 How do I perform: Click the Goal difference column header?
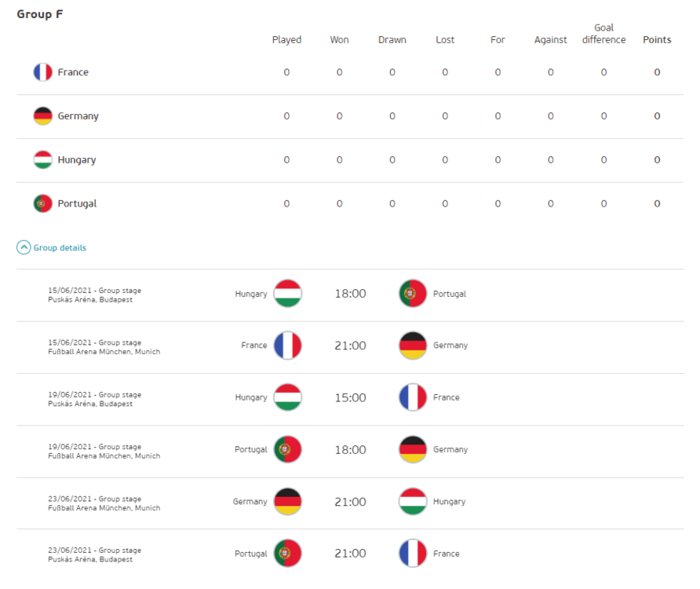click(603, 34)
